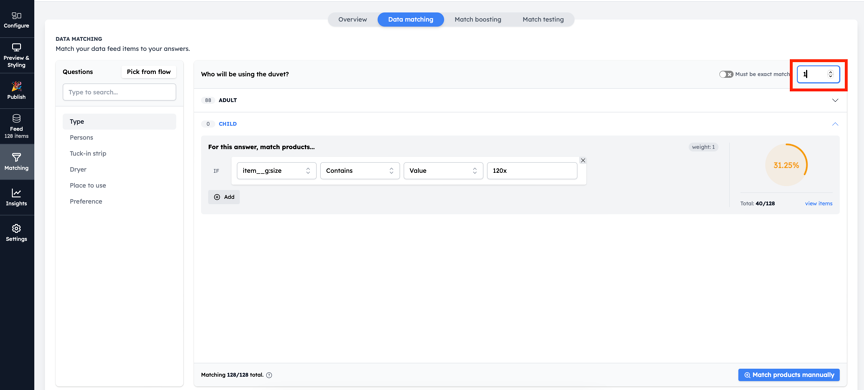Click the 31.25% match progress circle

pyautogui.click(x=786, y=165)
